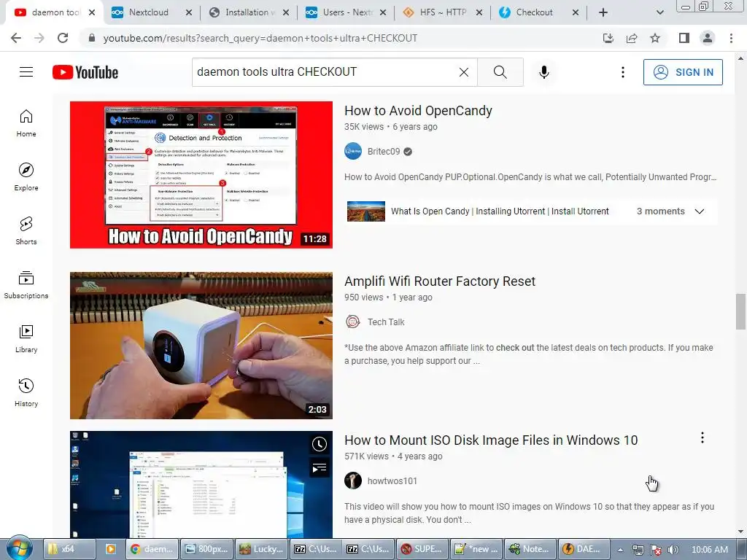
Task: Click the howtwos101 channel avatar
Action: (353, 481)
